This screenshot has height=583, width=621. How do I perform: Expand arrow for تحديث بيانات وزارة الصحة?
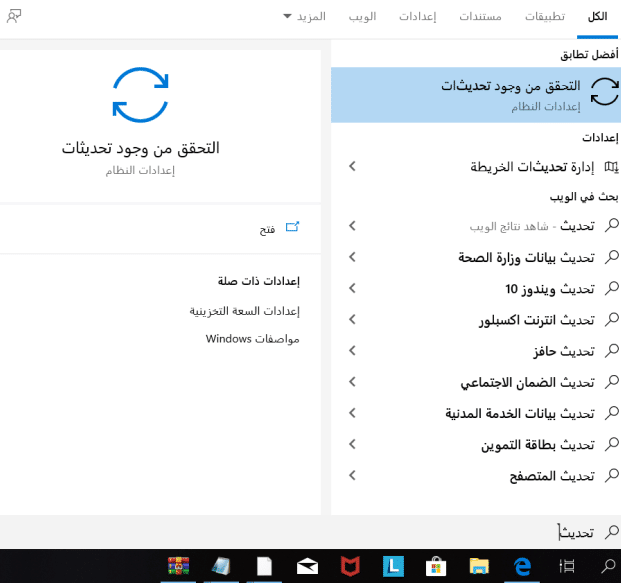352,257
